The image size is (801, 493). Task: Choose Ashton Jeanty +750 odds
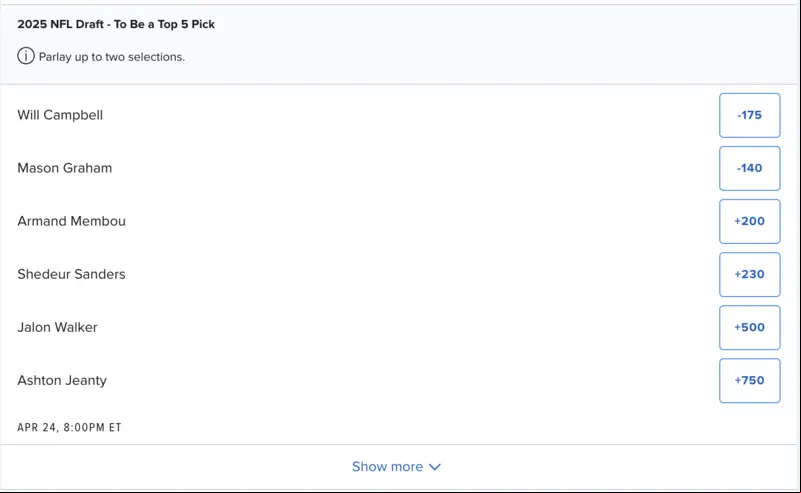click(749, 381)
